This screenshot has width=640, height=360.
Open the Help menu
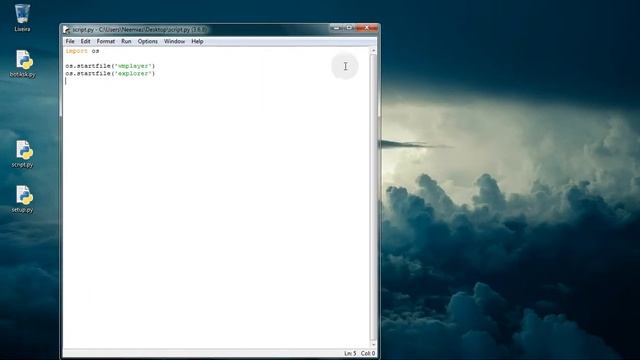point(197,41)
